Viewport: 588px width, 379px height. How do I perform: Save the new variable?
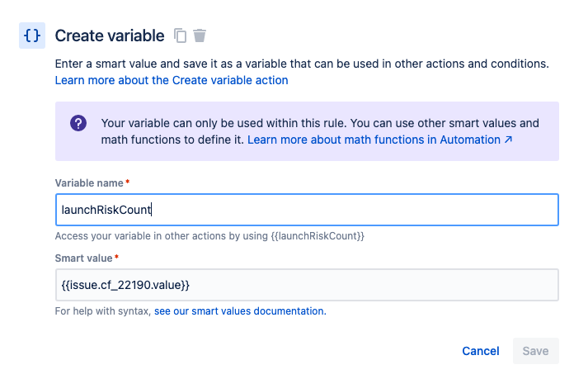[535, 351]
